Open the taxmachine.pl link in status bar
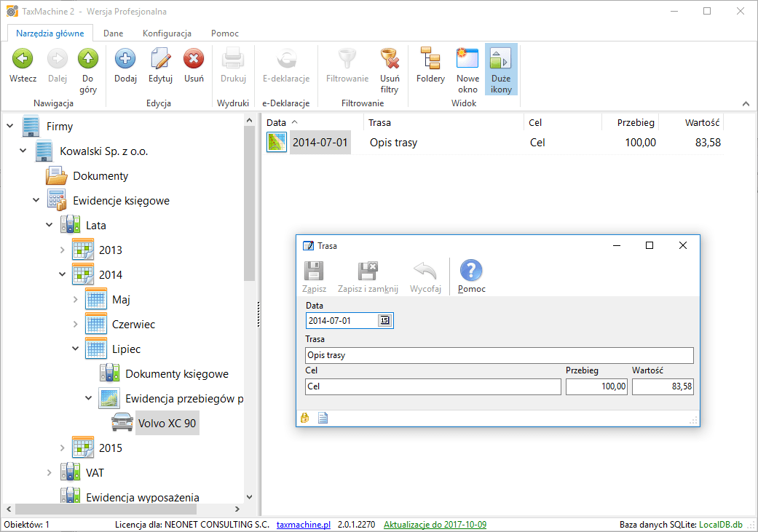 304,525
